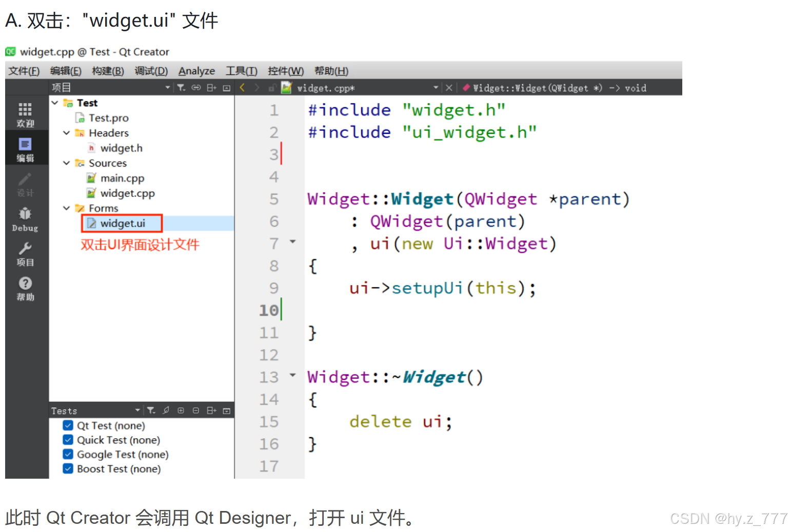790x532 pixels.
Task: Collapse the Sources folder
Action: [66, 163]
